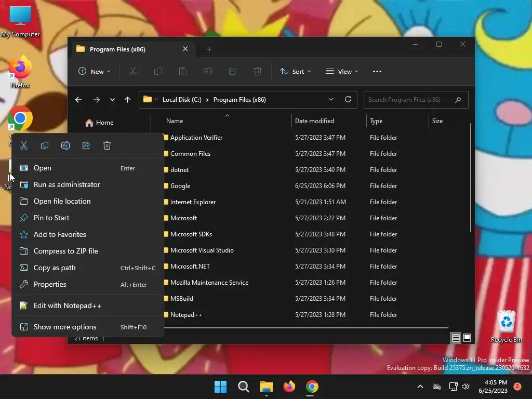Image resolution: width=532 pixels, height=399 pixels.
Task: Open Properties from context menu
Action: coord(87,284)
